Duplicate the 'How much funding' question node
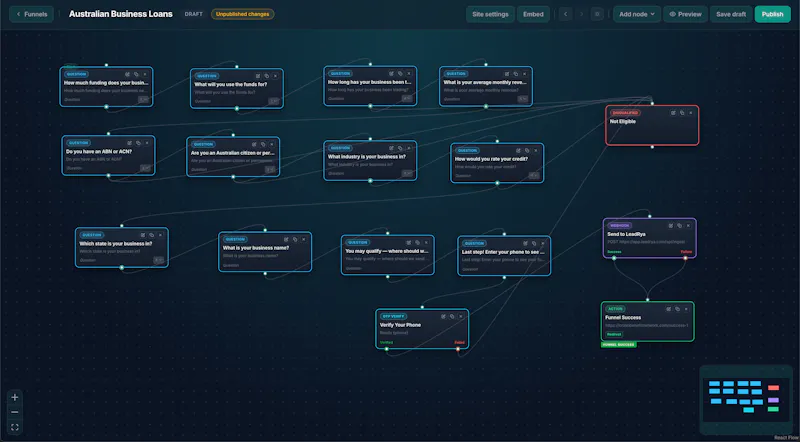This screenshot has width=800, height=442. [136, 74]
